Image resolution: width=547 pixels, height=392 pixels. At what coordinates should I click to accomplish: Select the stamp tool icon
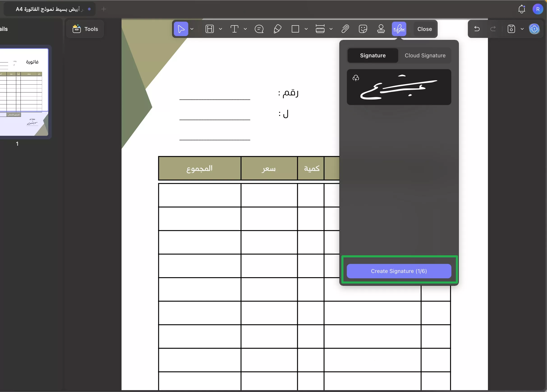tap(381, 29)
